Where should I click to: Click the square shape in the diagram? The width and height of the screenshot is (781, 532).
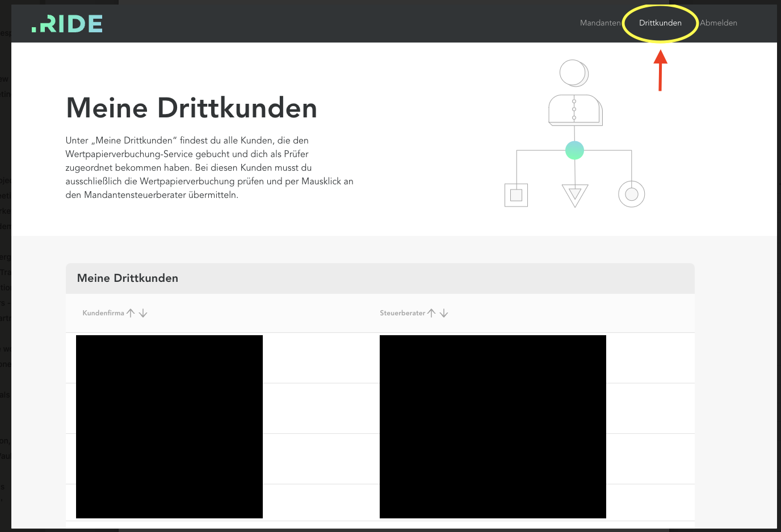pyautogui.click(x=516, y=195)
